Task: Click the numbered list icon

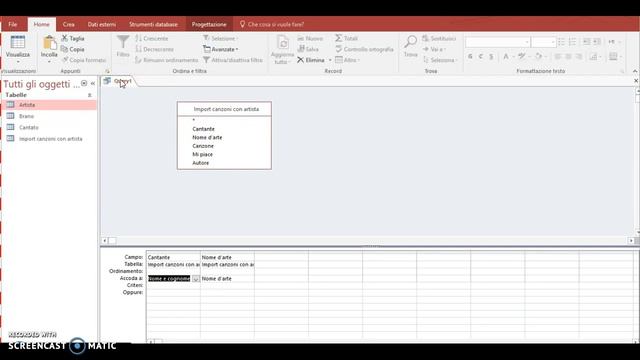Action: pyautogui.click(x=572, y=42)
